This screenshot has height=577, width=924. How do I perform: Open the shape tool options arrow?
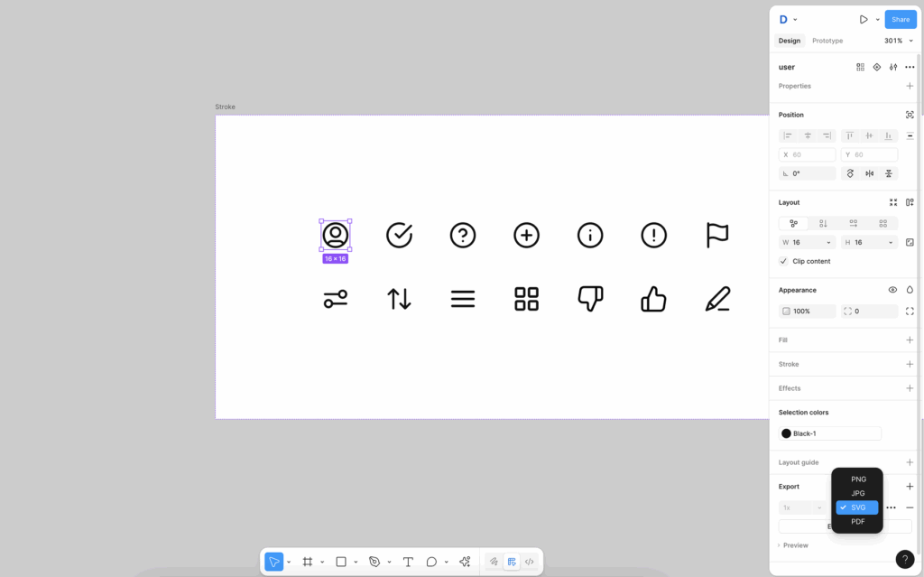(x=356, y=563)
